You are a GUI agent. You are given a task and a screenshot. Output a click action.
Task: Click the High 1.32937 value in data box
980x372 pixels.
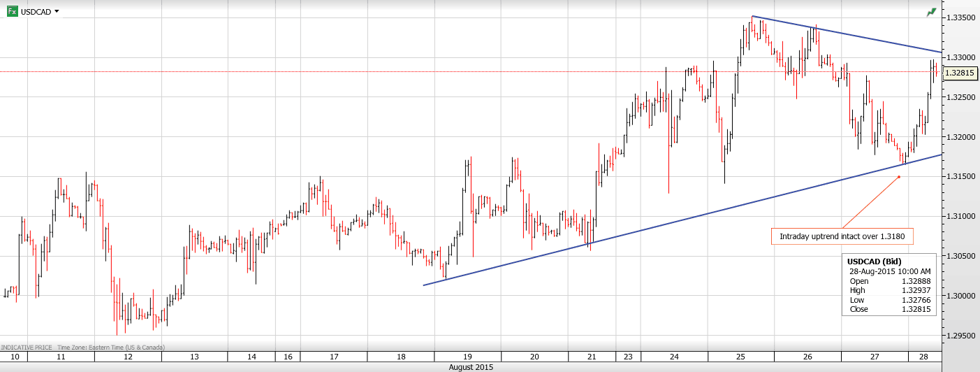click(916, 290)
